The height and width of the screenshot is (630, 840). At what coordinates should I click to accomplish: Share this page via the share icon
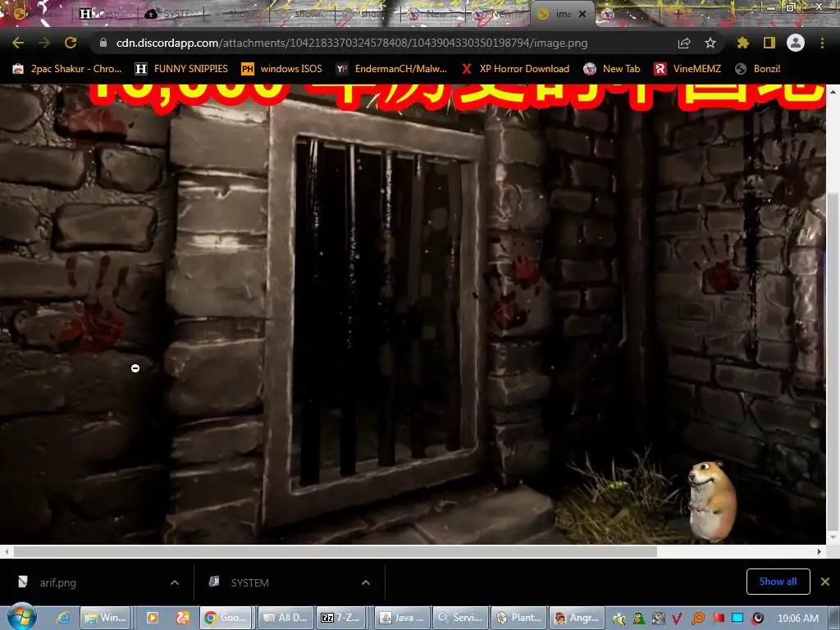pyautogui.click(x=684, y=43)
